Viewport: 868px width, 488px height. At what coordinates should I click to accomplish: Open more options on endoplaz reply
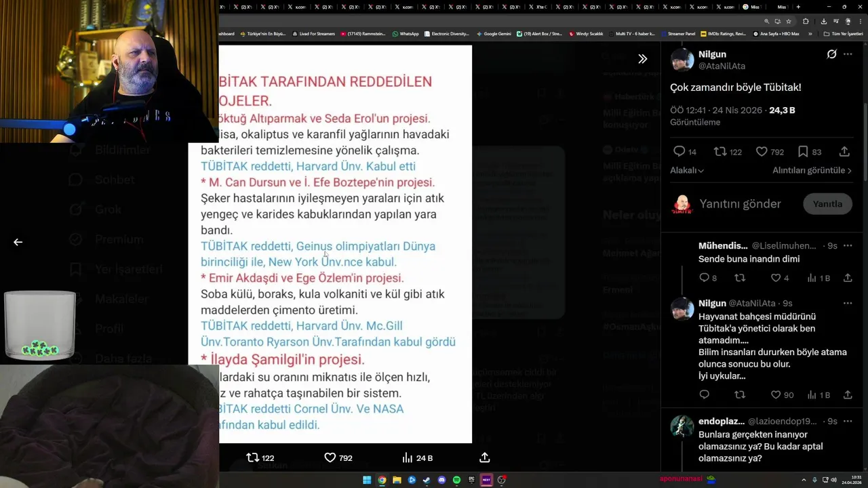pyautogui.click(x=848, y=421)
